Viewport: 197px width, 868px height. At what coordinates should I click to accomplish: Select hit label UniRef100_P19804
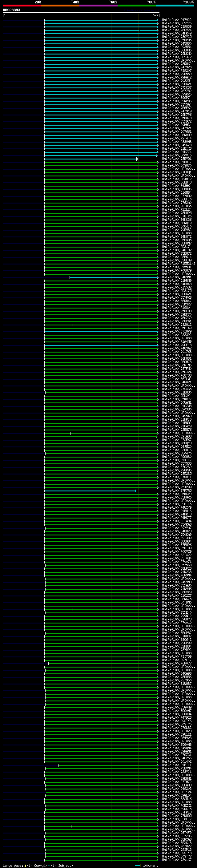tap(177, 308)
